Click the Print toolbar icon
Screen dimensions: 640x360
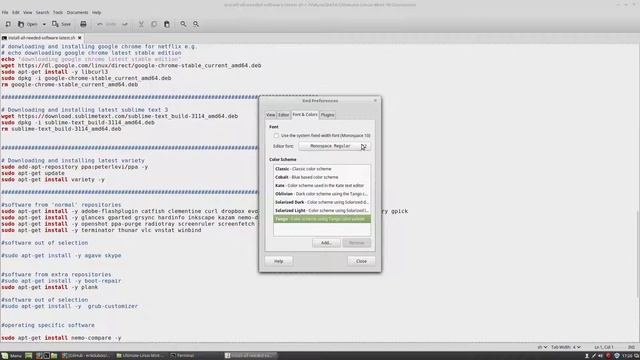pos(83,24)
